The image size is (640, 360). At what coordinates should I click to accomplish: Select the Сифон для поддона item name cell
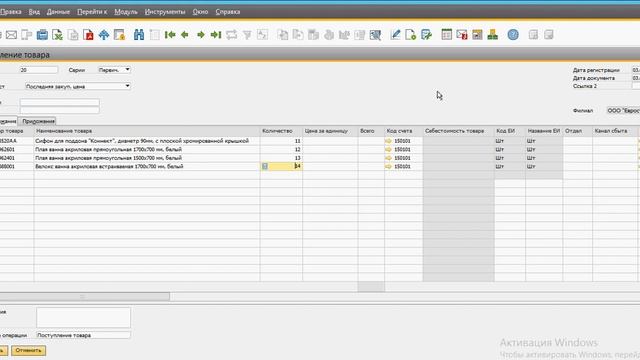147,141
